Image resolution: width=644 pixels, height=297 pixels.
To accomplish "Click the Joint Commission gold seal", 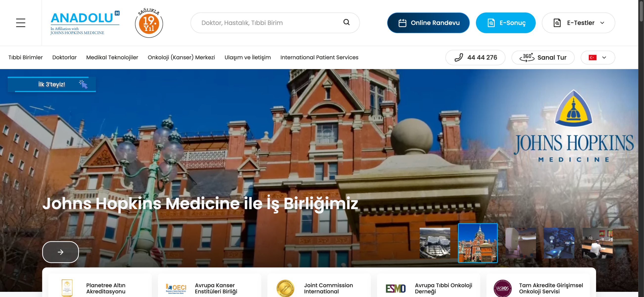I will click(285, 288).
